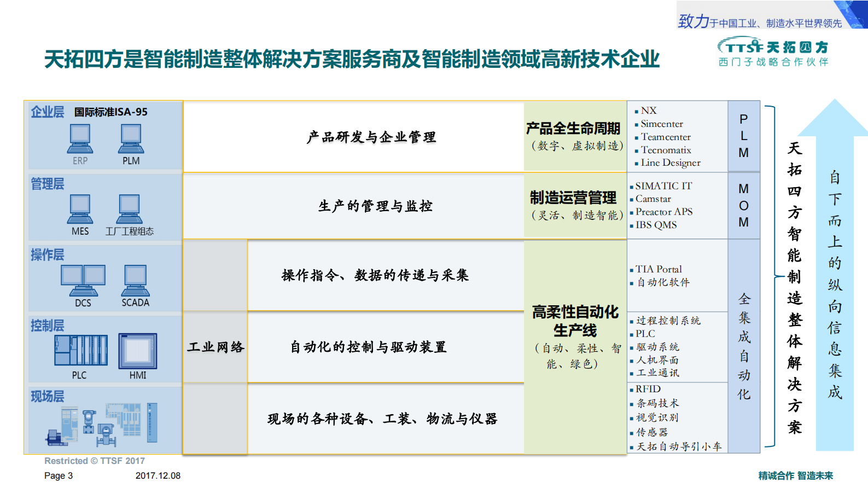The height and width of the screenshot is (488, 868).
Task: Select the PLC rack icon
Action: click(x=81, y=350)
